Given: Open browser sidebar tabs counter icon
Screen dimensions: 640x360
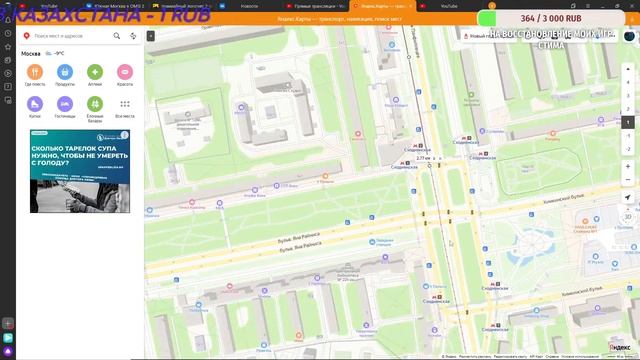Looking at the screenshot, I should [x=8, y=87].
